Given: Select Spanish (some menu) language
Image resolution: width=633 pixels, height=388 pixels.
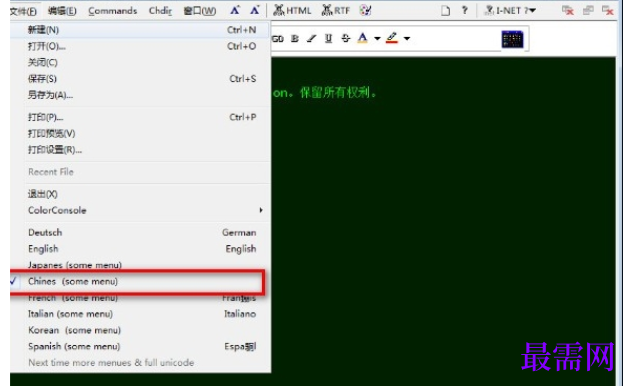Looking at the screenshot, I should (x=140, y=346).
